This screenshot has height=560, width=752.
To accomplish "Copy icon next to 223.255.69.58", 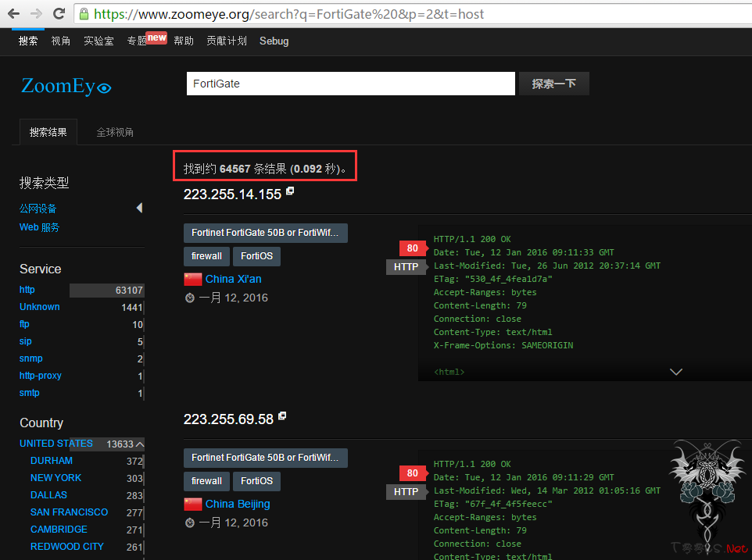I will (282, 416).
